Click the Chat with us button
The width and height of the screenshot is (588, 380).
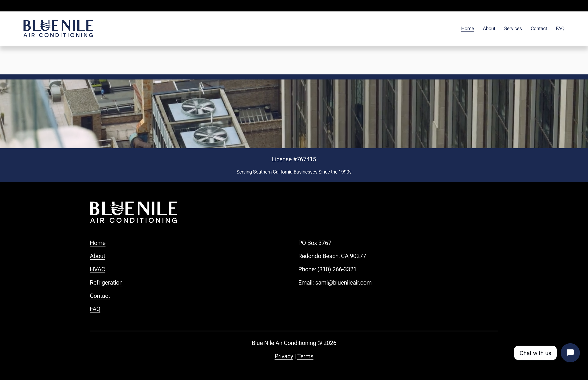pos(535,353)
